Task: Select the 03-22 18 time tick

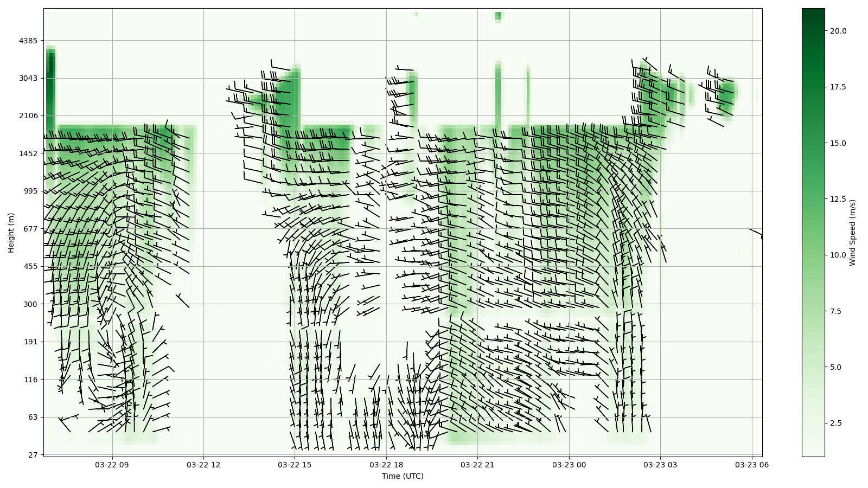Action: click(x=386, y=465)
